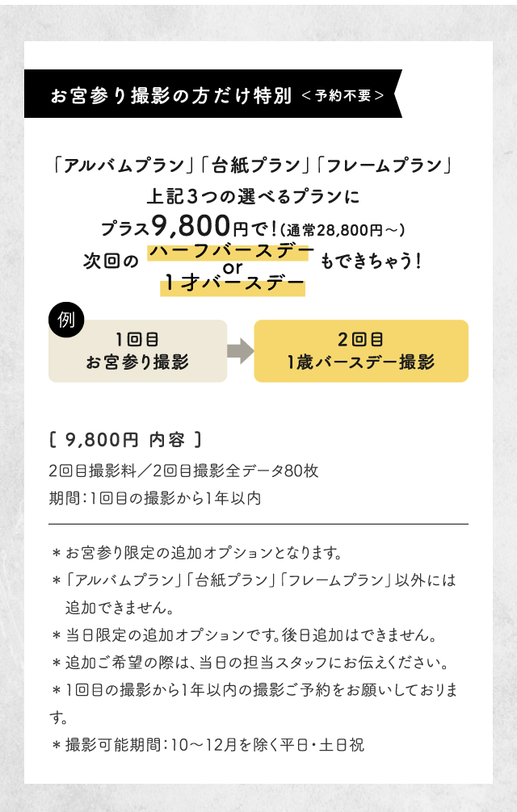Click the 通常28,800円〜 note
Image resolution: width=517 pixels, height=812 pixels.
click(343, 229)
